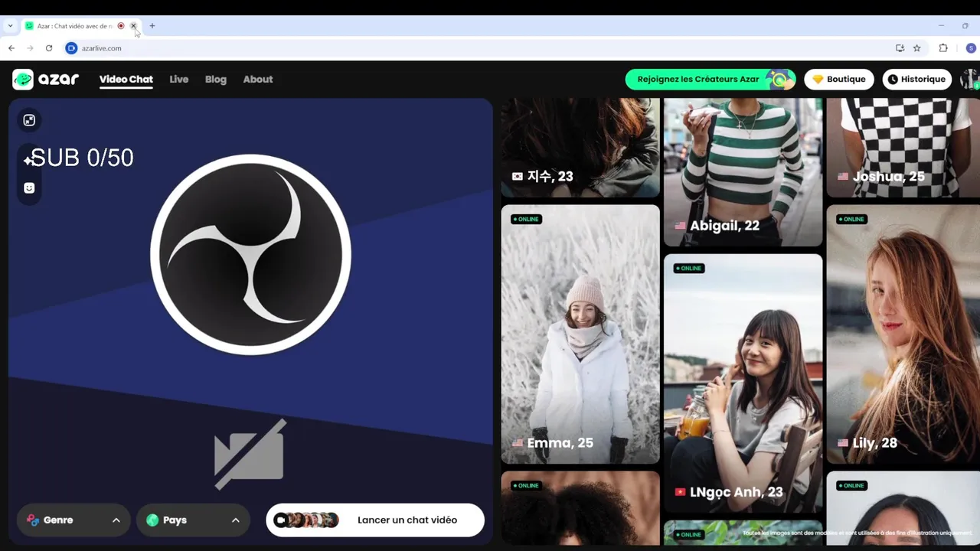Screen dimensions: 980x551
Task: Open the sparkle effects tool
Action: tap(28, 160)
